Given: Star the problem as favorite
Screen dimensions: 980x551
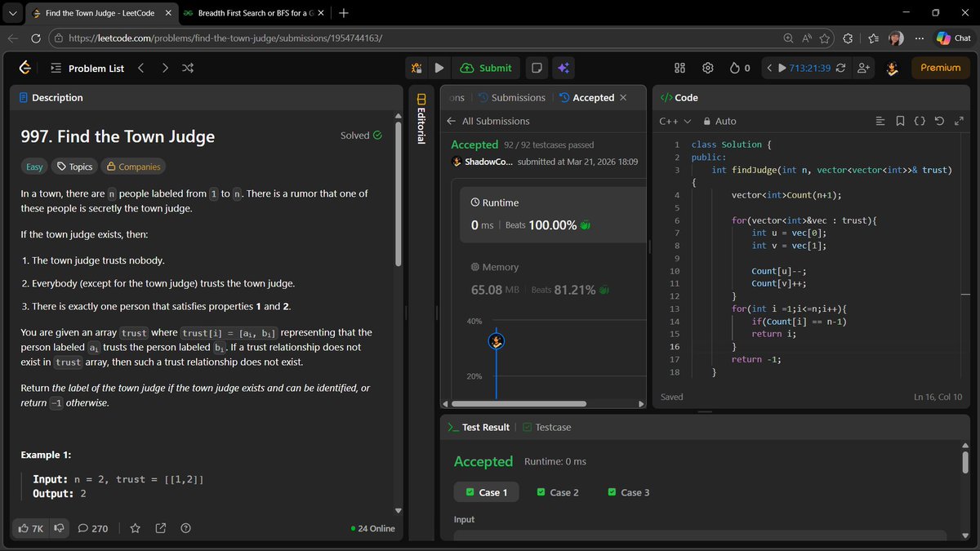Looking at the screenshot, I should (x=136, y=528).
